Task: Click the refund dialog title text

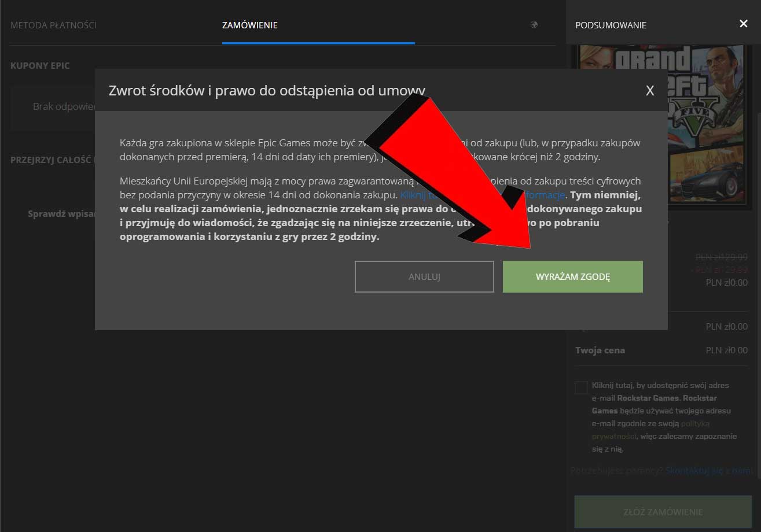Action: tap(267, 91)
